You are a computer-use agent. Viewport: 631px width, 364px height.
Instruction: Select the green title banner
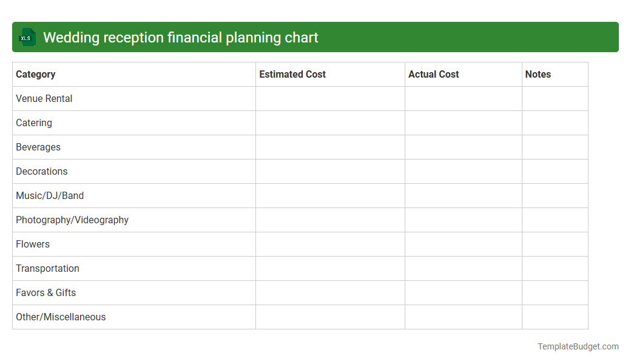point(315,37)
